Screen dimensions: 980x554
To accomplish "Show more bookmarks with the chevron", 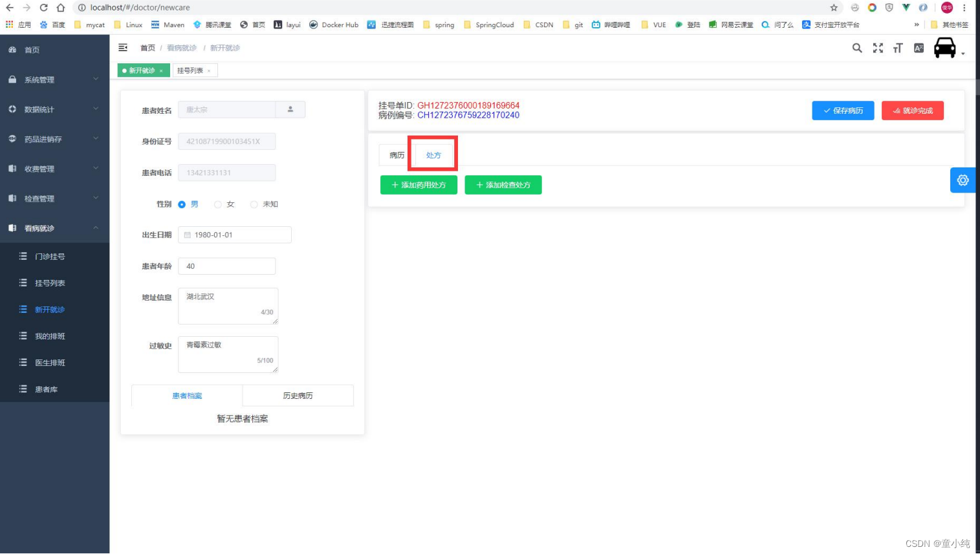I will (917, 25).
